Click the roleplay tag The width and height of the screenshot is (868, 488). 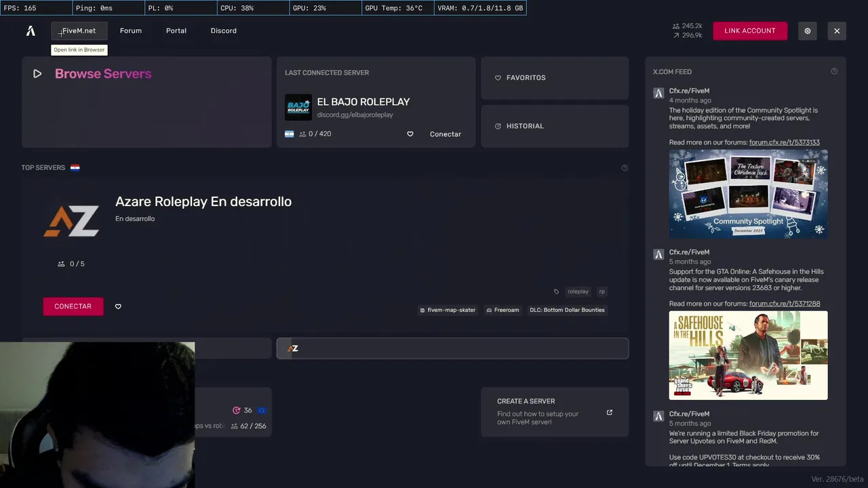point(578,291)
